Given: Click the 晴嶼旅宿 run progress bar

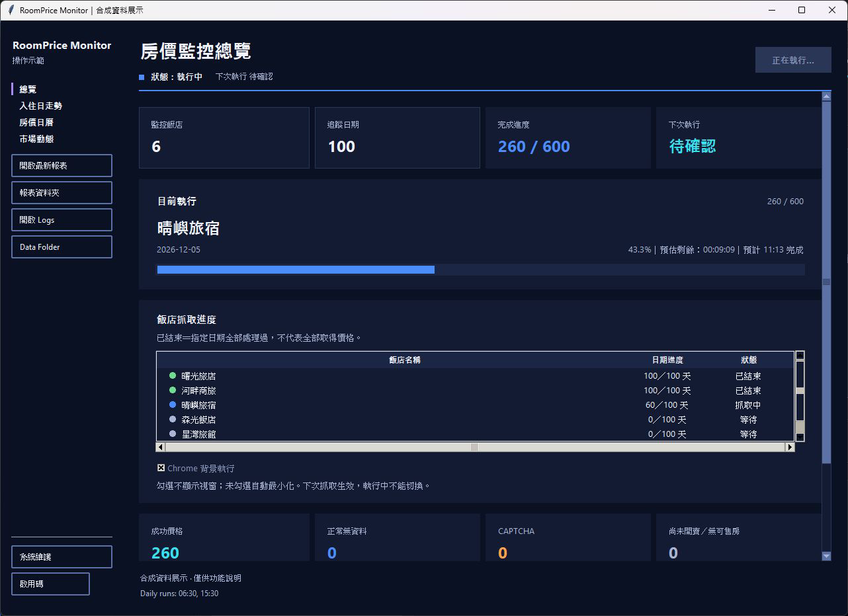Looking at the screenshot, I should [481, 270].
